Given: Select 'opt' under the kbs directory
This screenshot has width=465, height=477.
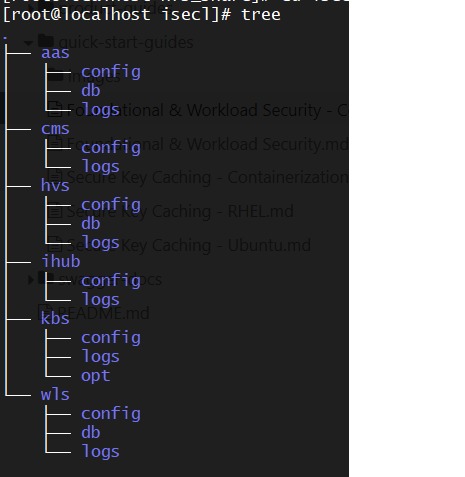Looking at the screenshot, I should click(x=95, y=376).
